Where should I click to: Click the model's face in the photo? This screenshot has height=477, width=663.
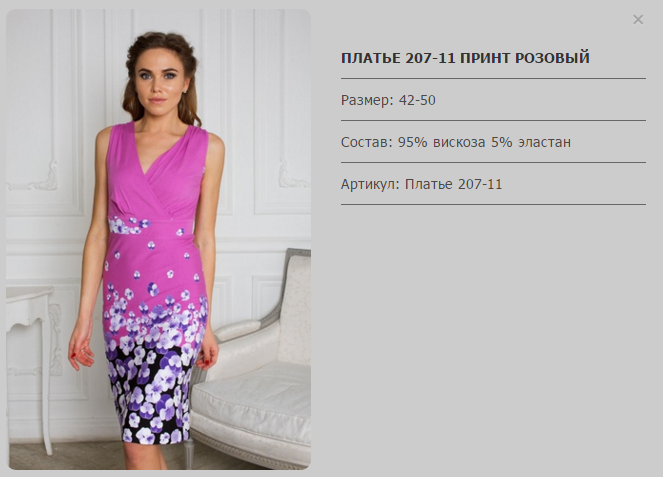pyautogui.click(x=156, y=81)
